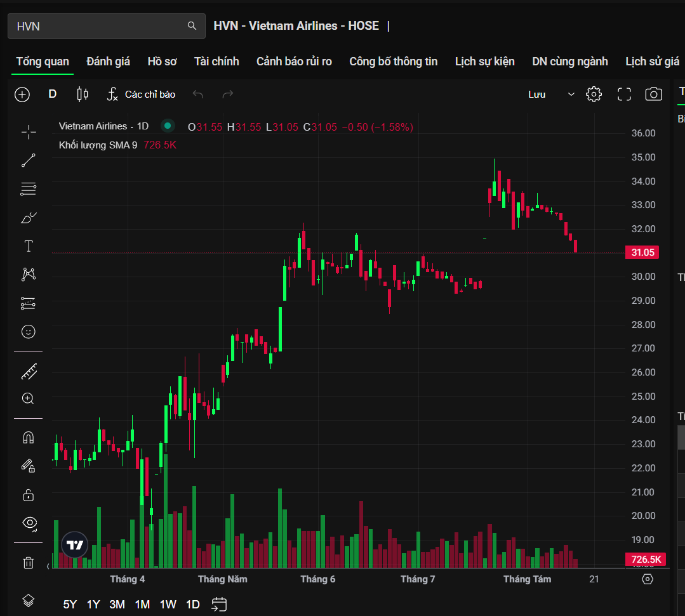Select the 5Y date range

click(70, 605)
